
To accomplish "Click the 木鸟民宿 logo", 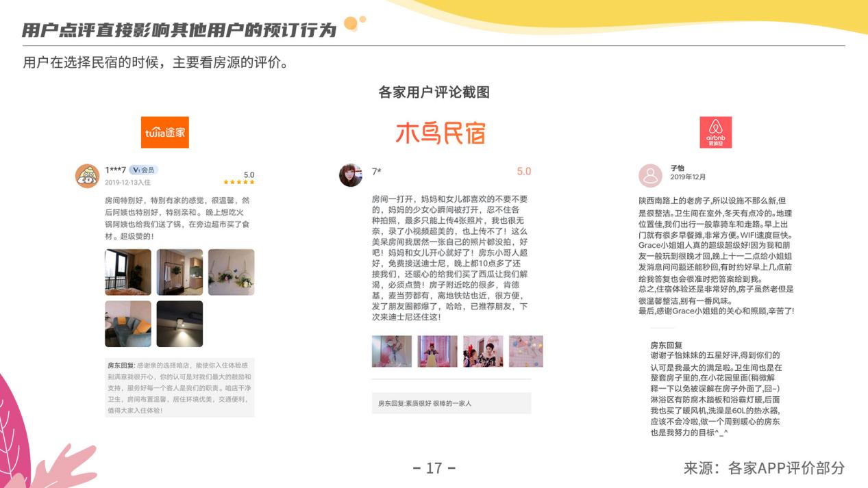I will pyautogui.click(x=440, y=133).
